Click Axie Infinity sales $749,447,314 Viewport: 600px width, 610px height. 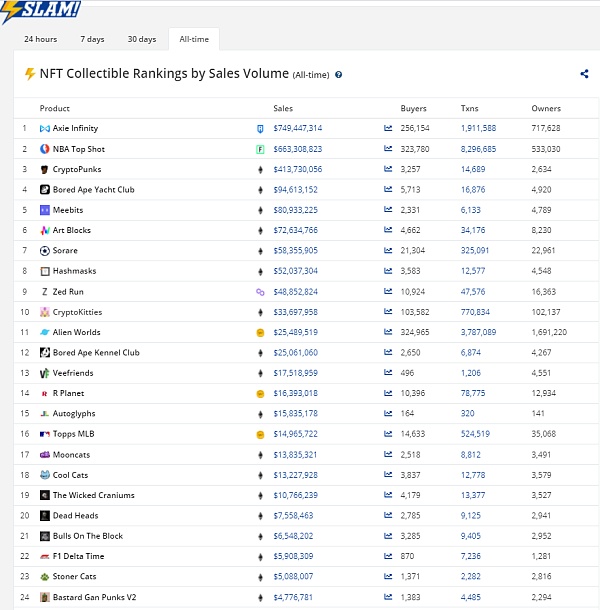[298, 128]
